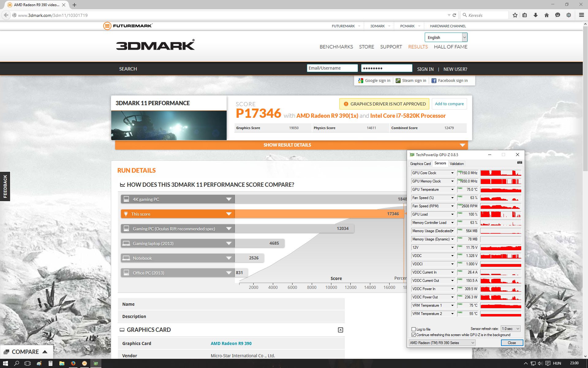588x368 pixels.
Task: Click the GPU-Z Close button
Action: (x=512, y=343)
